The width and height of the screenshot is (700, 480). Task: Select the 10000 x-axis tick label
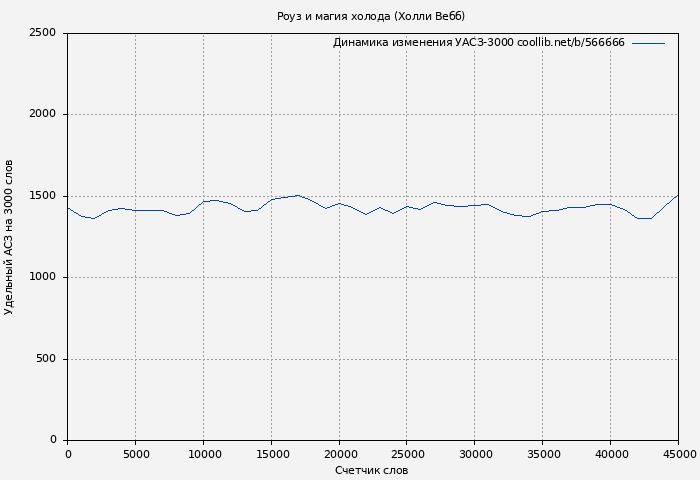[203, 454]
